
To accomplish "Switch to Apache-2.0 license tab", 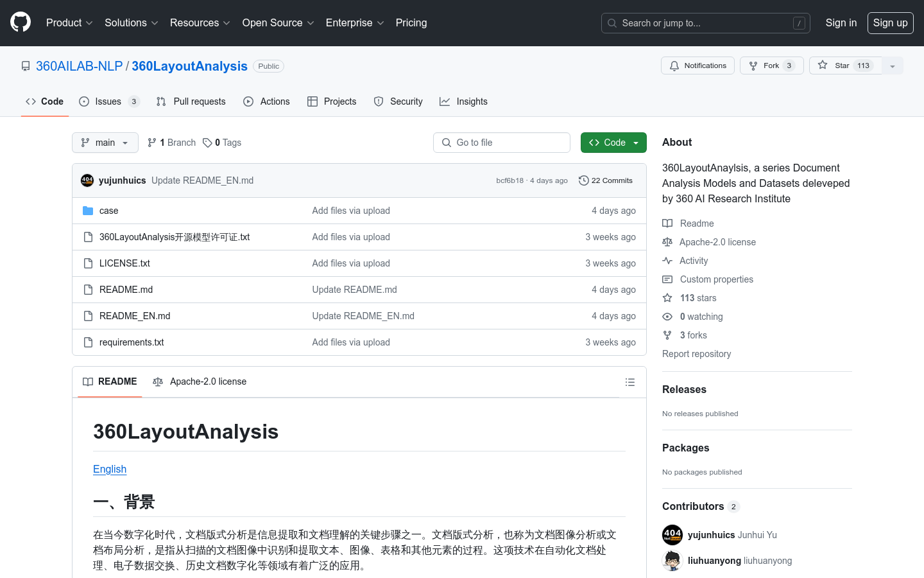I will [x=200, y=381].
